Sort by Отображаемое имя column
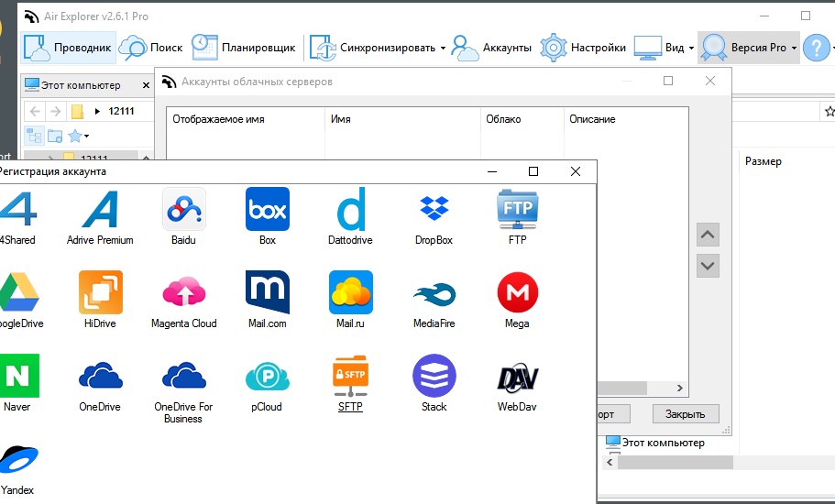The image size is (835, 504). click(246, 119)
